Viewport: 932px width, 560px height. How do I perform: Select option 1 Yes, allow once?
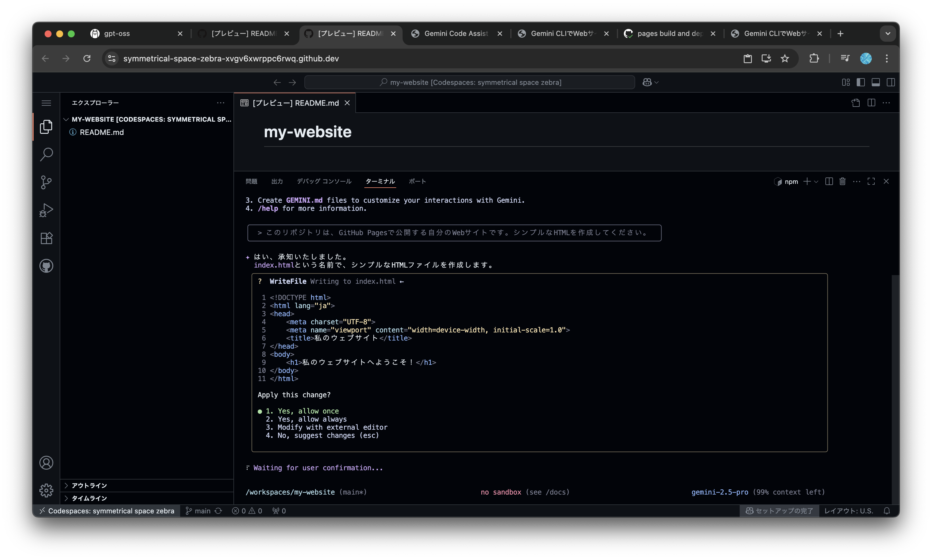coord(302,411)
